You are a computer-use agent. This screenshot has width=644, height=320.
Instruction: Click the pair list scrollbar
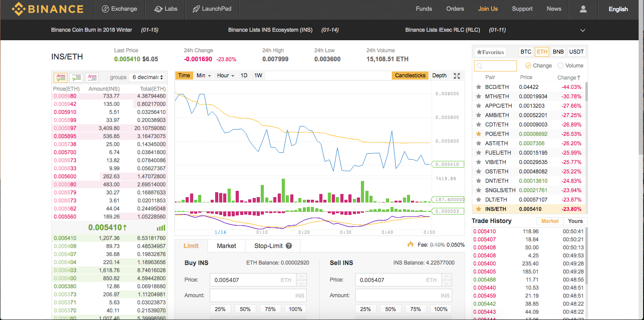(x=586, y=92)
